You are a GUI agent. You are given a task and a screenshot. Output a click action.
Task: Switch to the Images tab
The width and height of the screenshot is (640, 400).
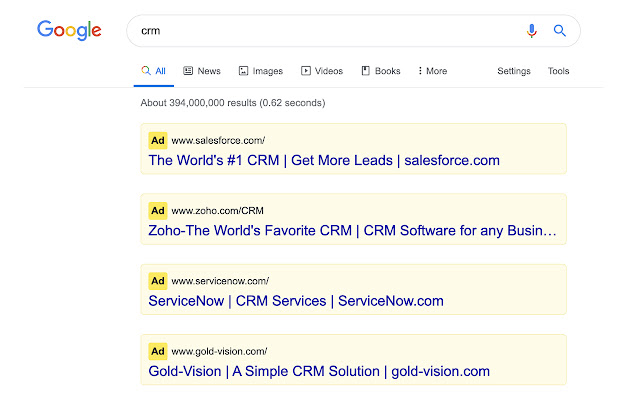pyautogui.click(x=261, y=71)
